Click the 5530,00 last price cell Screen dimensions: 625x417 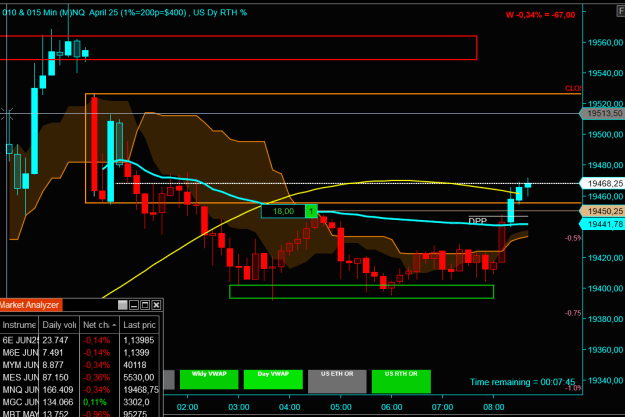(139, 377)
